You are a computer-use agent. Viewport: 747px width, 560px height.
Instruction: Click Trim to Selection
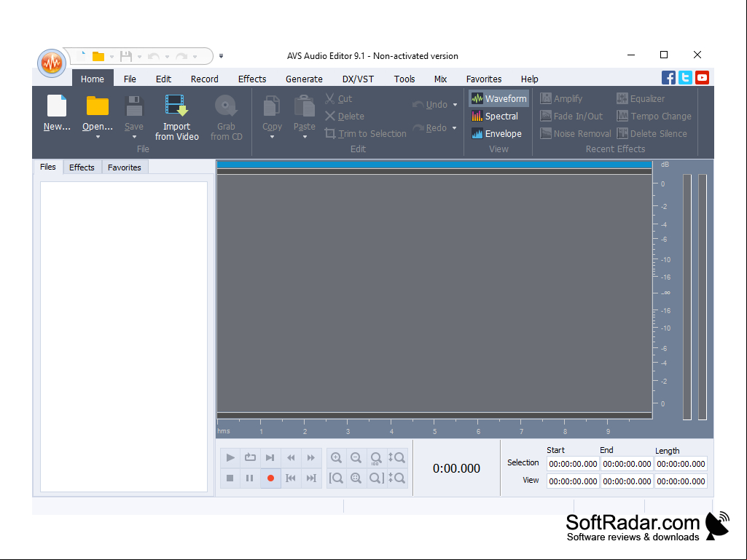tap(366, 134)
